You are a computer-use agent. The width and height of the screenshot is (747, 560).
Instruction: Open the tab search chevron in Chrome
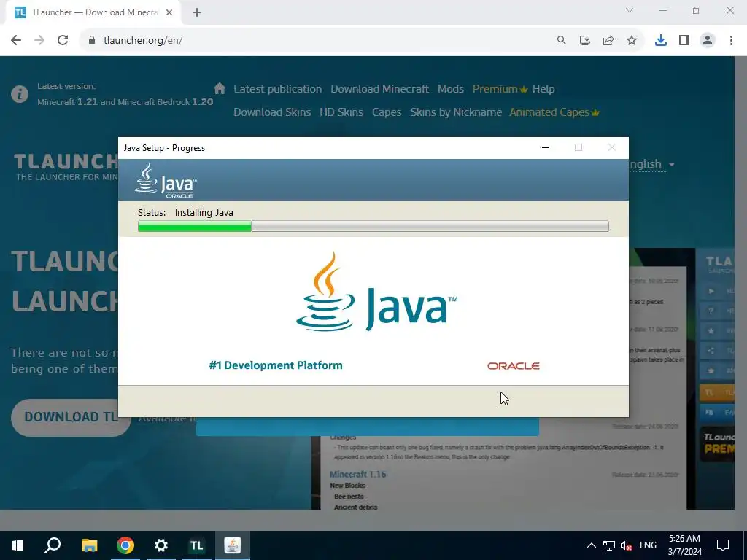(x=630, y=10)
